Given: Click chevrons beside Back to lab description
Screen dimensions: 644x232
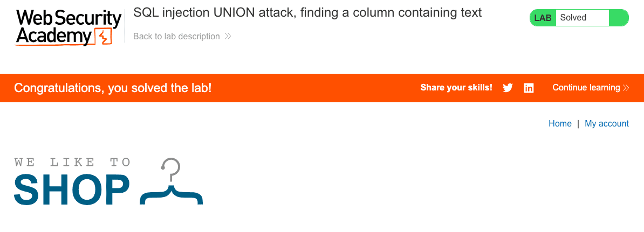Looking at the screenshot, I should click(x=228, y=37).
